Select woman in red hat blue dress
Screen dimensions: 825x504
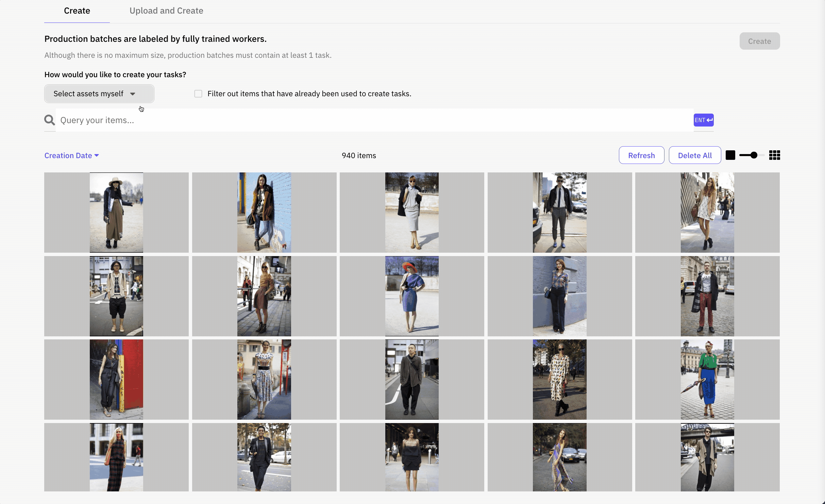pyautogui.click(x=412, y=296)
